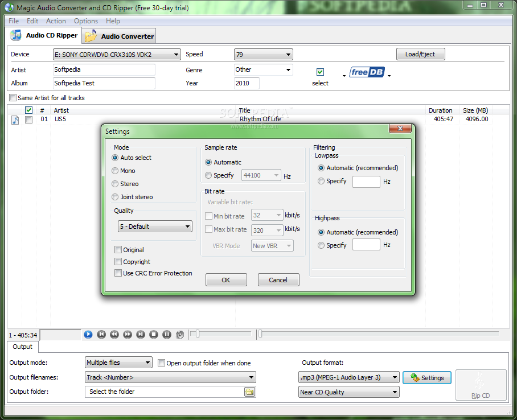Open the Quality 5 - Default dropdown
The image size is (517, 420).
point(155,227)
